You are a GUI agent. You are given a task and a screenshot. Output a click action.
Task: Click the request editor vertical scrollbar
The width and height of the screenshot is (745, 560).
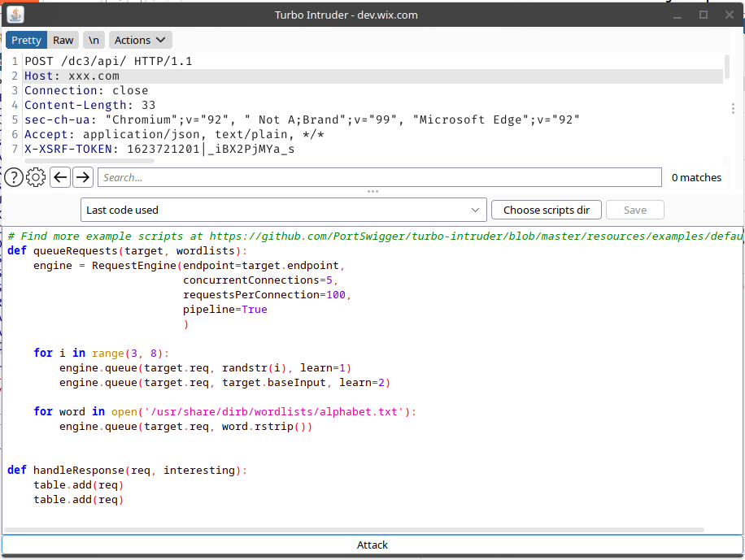click(x=726, y=67)
